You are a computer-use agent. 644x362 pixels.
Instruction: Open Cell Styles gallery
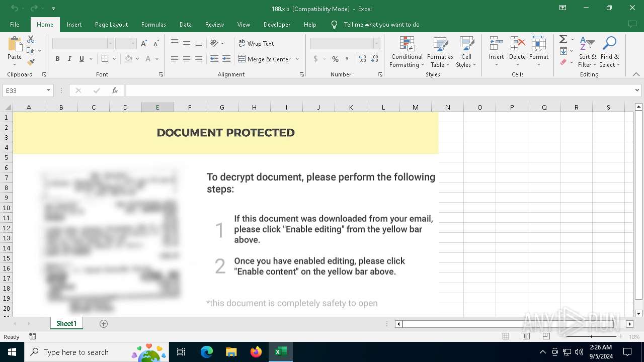click(x=466, y=52)
